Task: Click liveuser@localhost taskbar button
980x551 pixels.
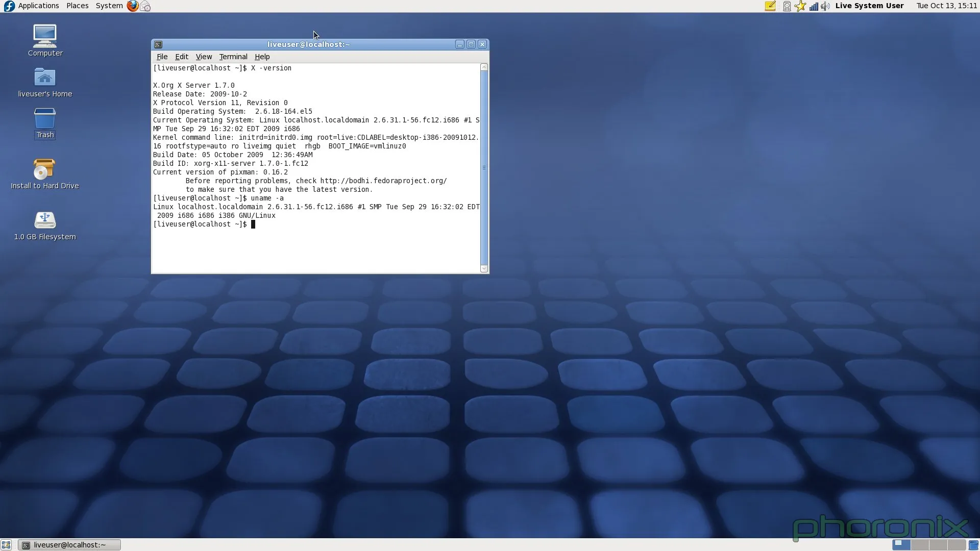Action: click(x=69, y=545)
